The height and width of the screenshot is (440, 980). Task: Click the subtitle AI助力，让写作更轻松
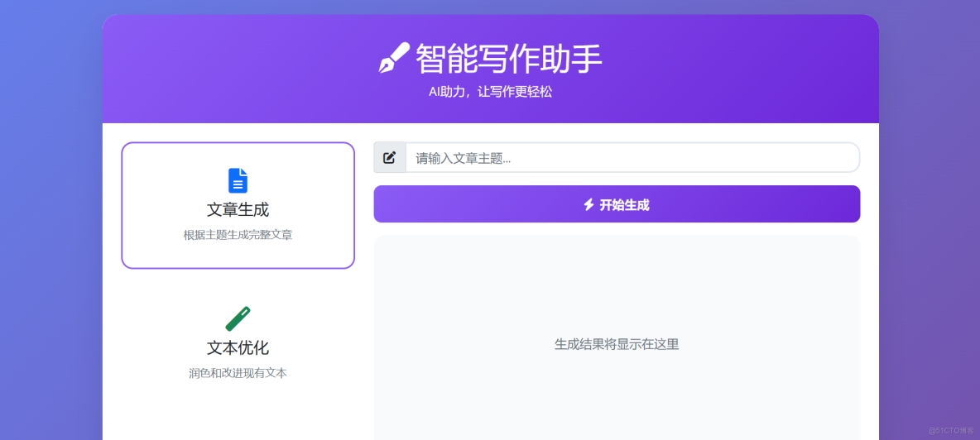491,92
